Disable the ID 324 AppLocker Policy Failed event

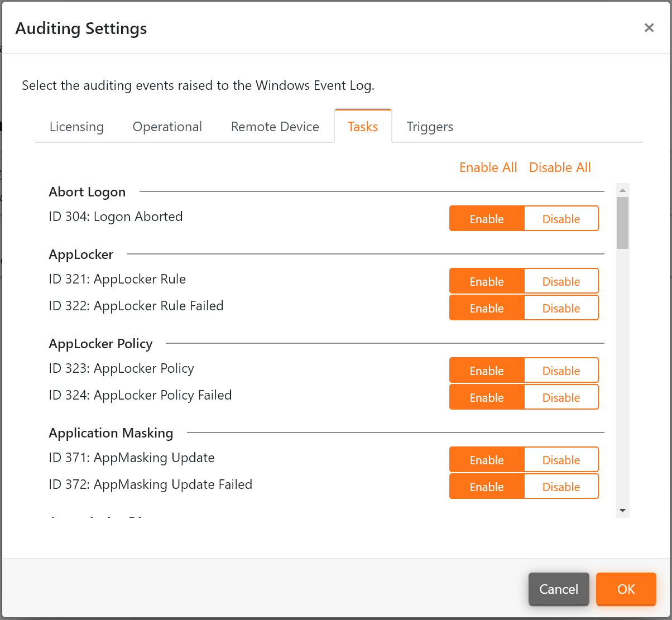coord(561,397)
